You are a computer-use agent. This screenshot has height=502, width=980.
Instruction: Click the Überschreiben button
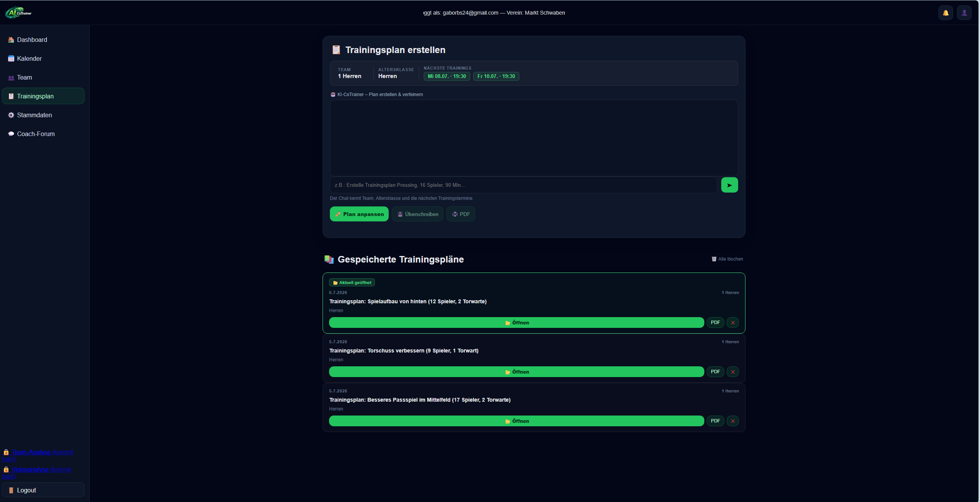coord(418,214)
